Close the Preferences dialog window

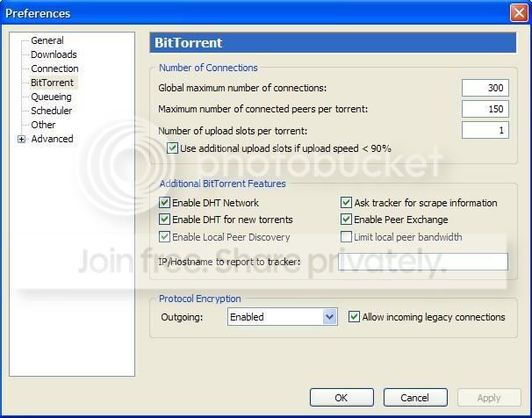point(519,13)
